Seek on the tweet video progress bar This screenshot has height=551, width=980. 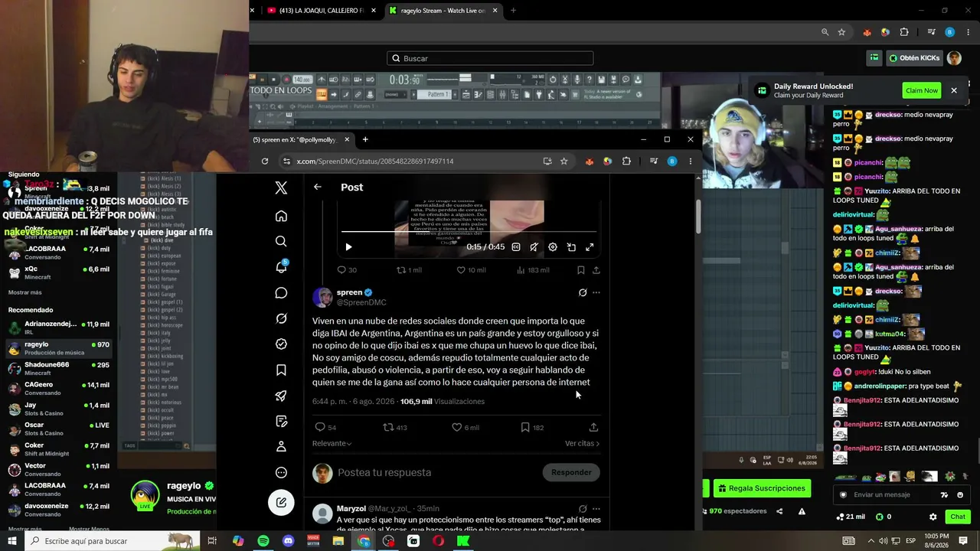coord(469,231)
